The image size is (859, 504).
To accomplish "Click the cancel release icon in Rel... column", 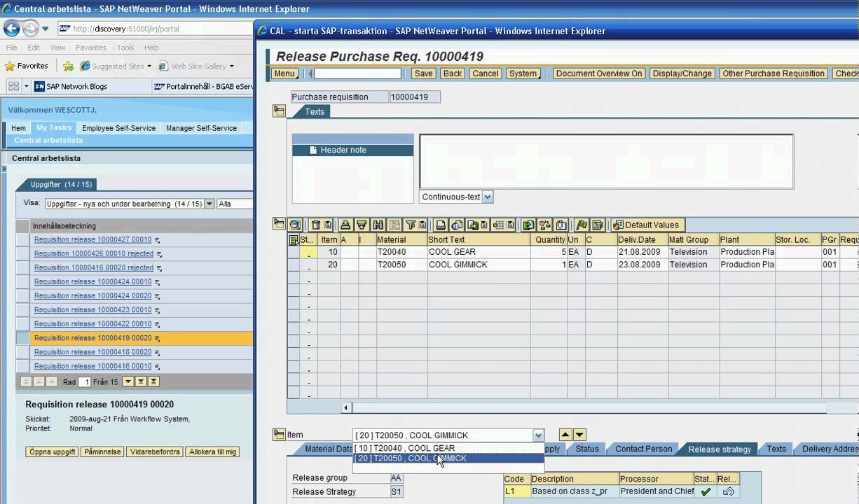I will (728, 491).
